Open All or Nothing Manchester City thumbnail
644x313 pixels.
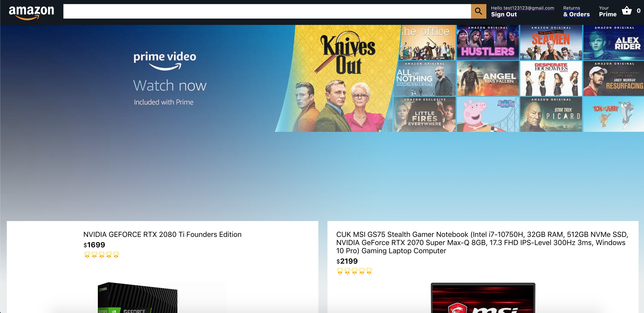click(x=425, y=79)
